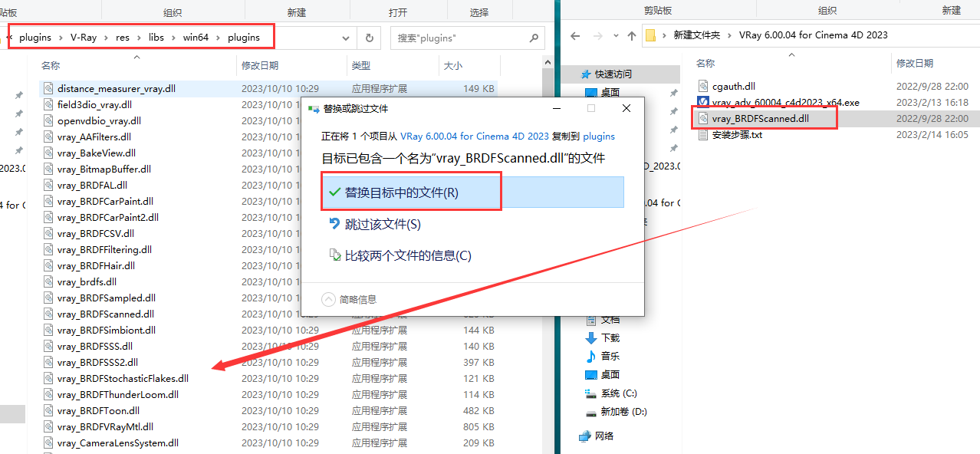Click the 音乐 music note icon
980x454 pixels.
590,356
